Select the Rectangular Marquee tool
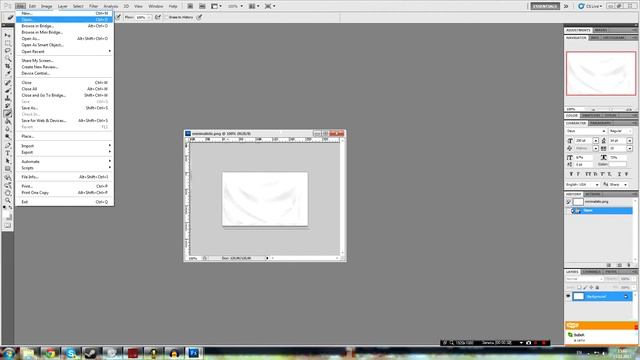 (8, 43)
